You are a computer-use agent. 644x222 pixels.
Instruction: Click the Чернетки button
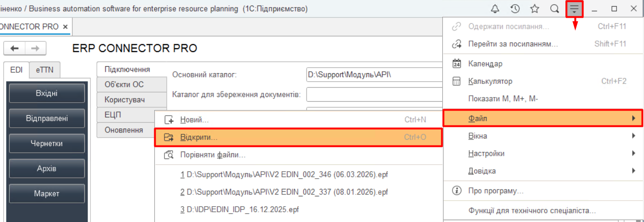(x=47, y=144)
